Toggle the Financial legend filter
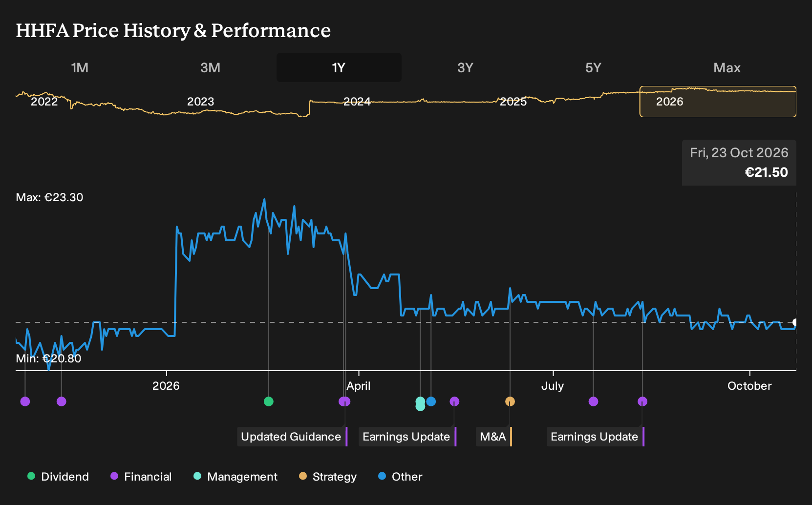 coord(141,477)
